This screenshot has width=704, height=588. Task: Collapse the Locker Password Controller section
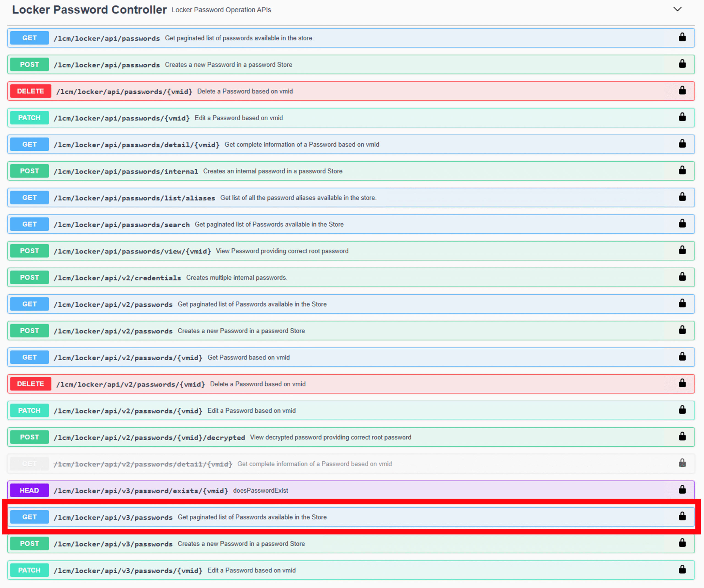pyautogui.click(x=677, y=9)
